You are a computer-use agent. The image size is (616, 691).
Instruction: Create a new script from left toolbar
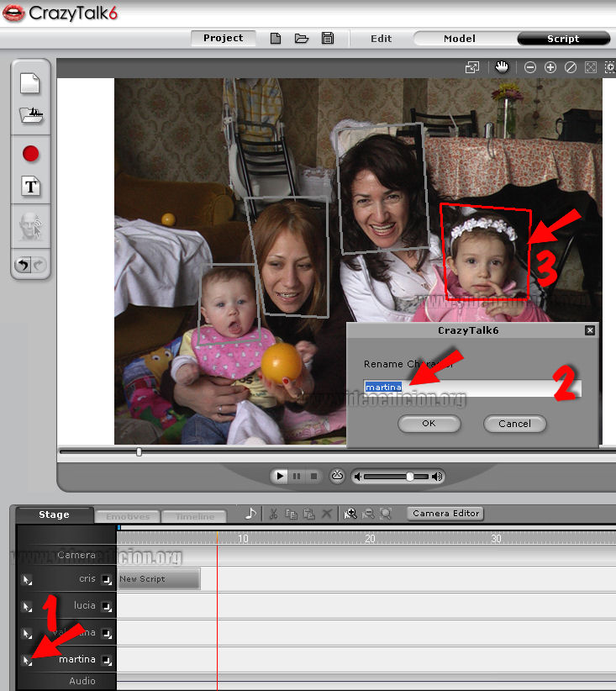point(30,84)
